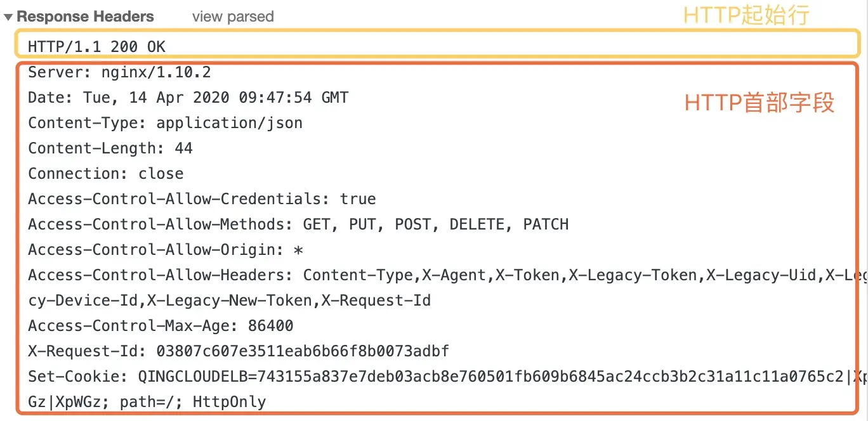Click the Content-Length: 44 header

tap(110, 148)
